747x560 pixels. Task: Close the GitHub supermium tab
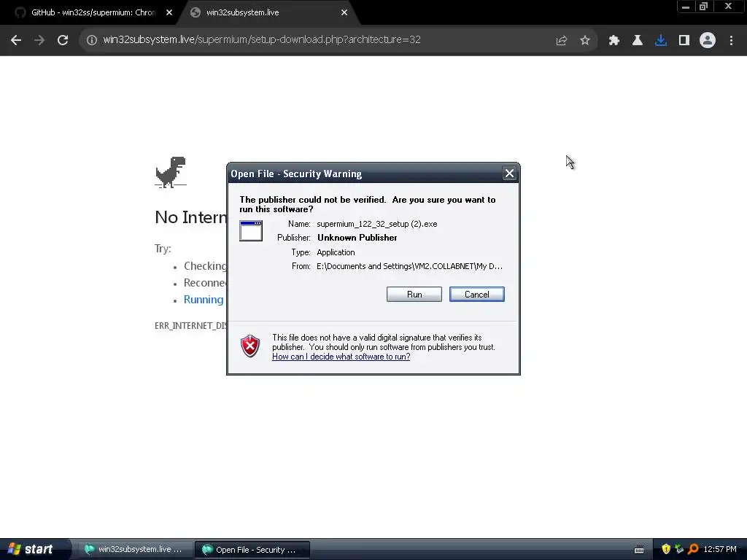pos(169,13)
